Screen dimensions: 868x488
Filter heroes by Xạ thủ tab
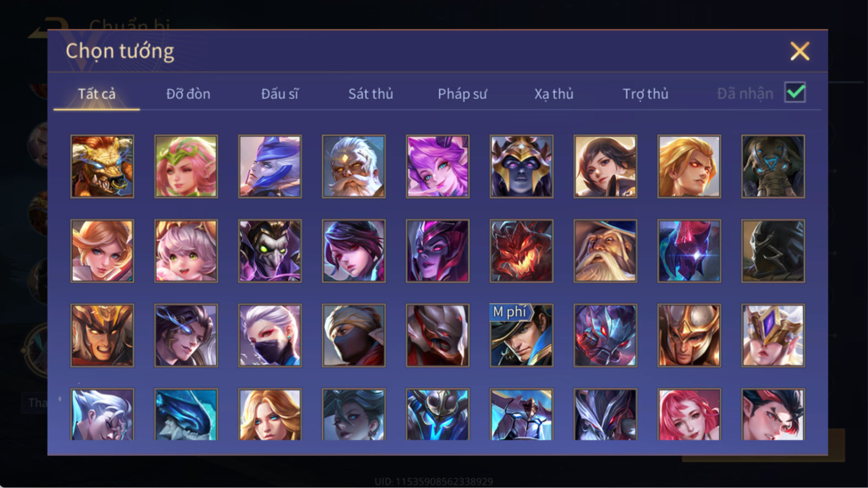coord(554,94)
